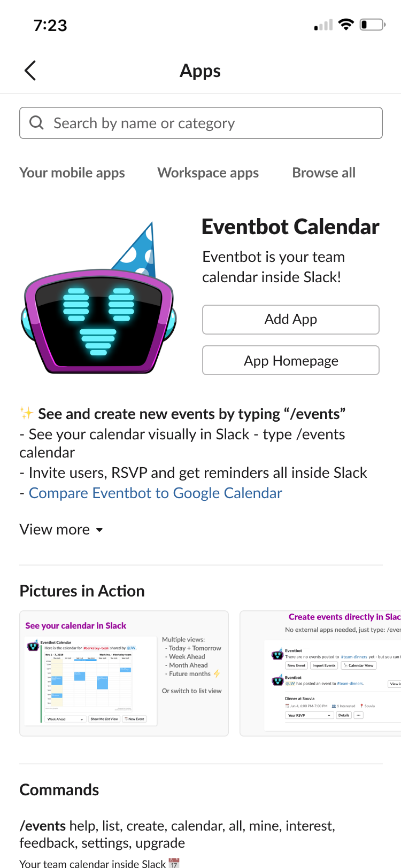This screenshot has width=401, height=868.
Task: Tap the search magnifier icon
Action: coord(36,123)
